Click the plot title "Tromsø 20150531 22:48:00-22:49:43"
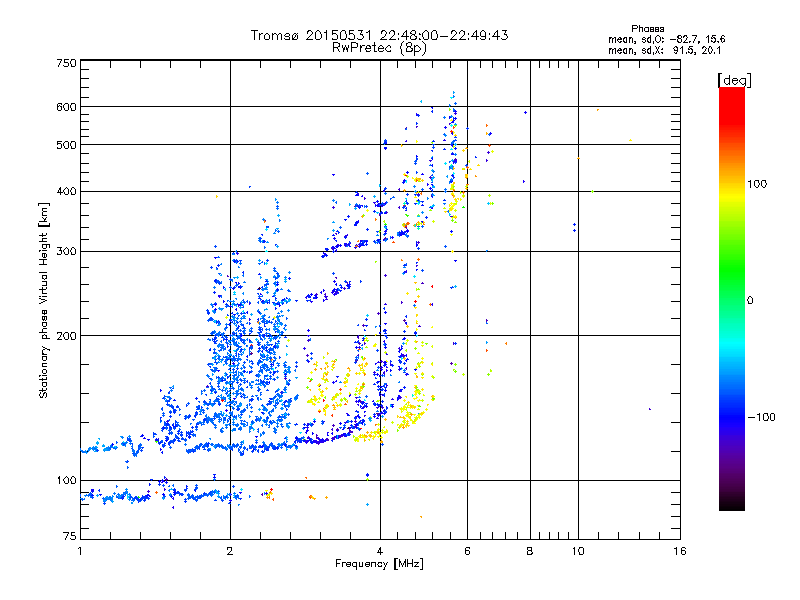Viewport: 800px width, 600px height. [x=379, y=35]
